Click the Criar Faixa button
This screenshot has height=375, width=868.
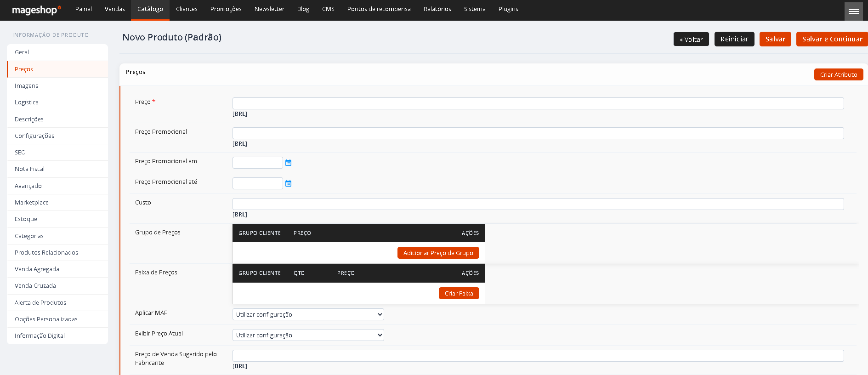459,293
